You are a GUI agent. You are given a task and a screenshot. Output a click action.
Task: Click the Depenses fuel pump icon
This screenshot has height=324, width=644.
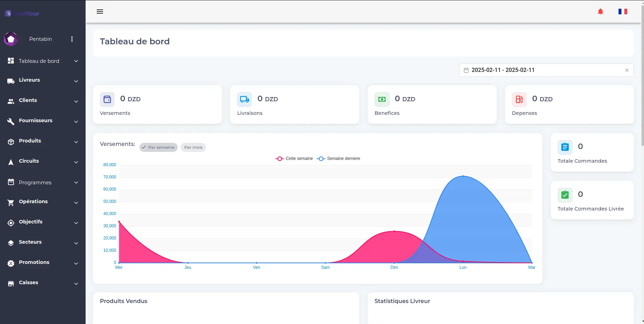[519, 100]
